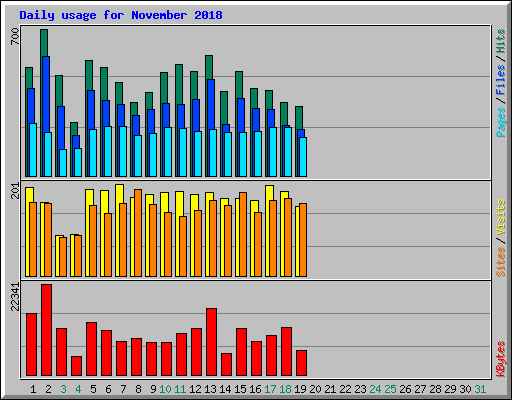Select green day 24 label
Image resolution: width=512 pixels, height=400 pixels.
click(x=375, y=389)
